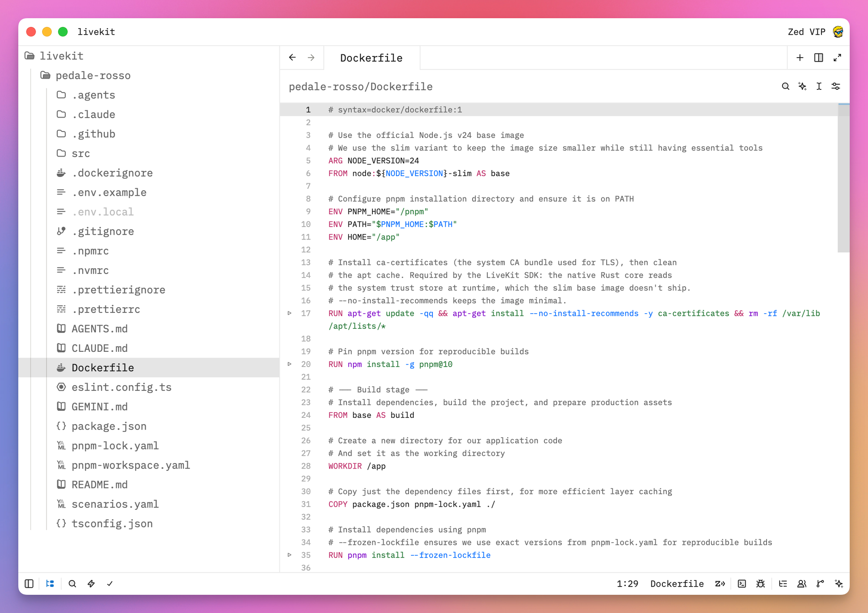Open the debugger bug icon
The height and width of the screenshot is (613, 868).
point(760,583)
